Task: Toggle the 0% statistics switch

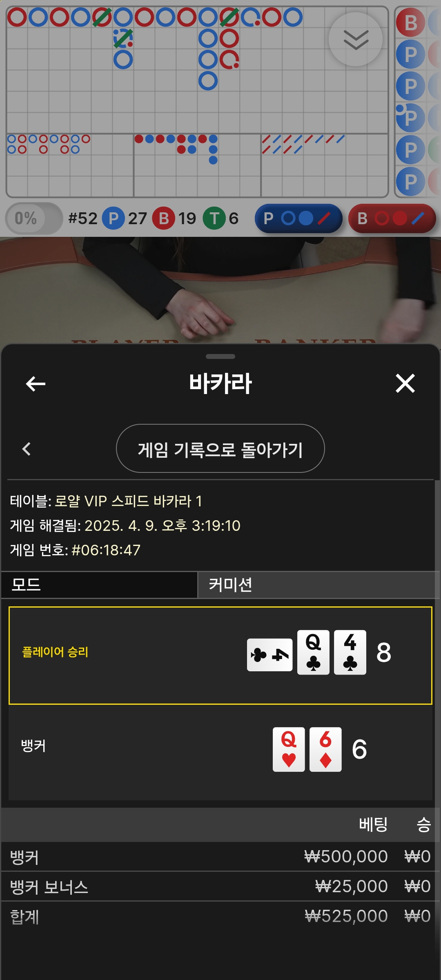Action: [34, 218]
